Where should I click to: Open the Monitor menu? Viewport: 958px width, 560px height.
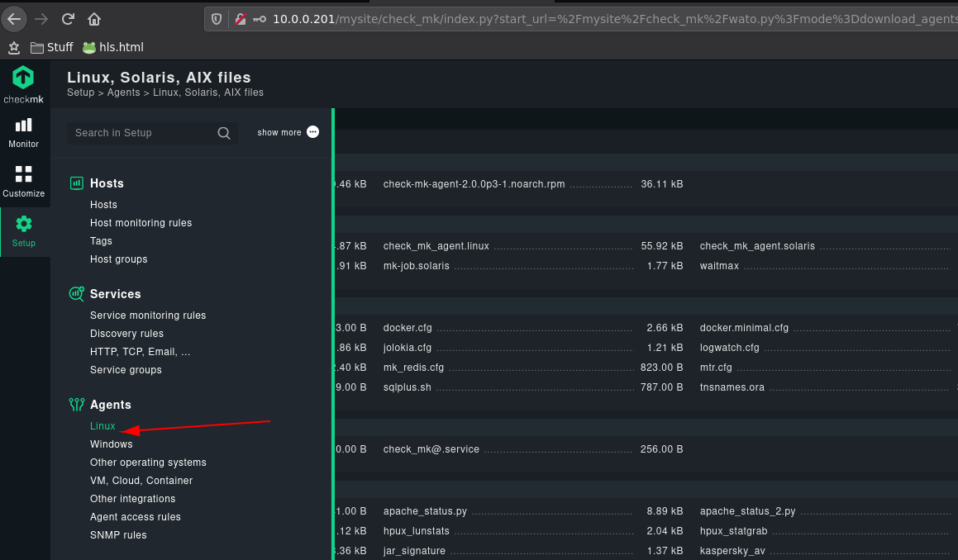click(x=24, y=133)
